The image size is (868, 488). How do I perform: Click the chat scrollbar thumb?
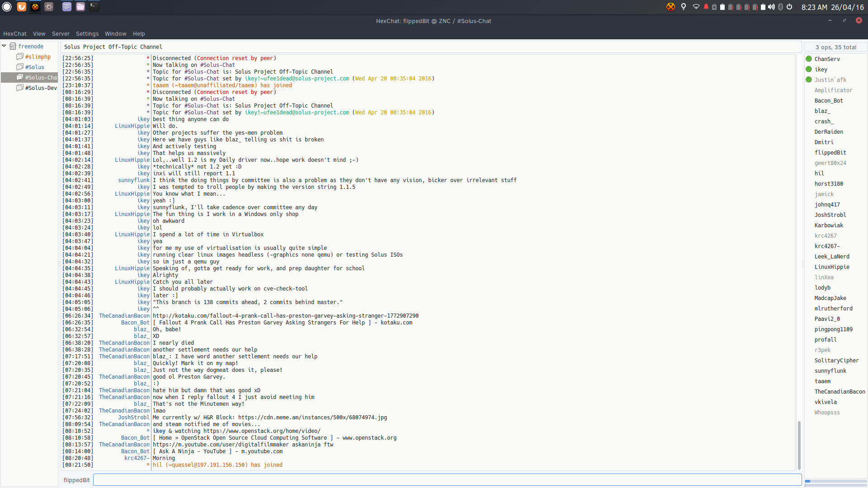[x=799, y=445]
